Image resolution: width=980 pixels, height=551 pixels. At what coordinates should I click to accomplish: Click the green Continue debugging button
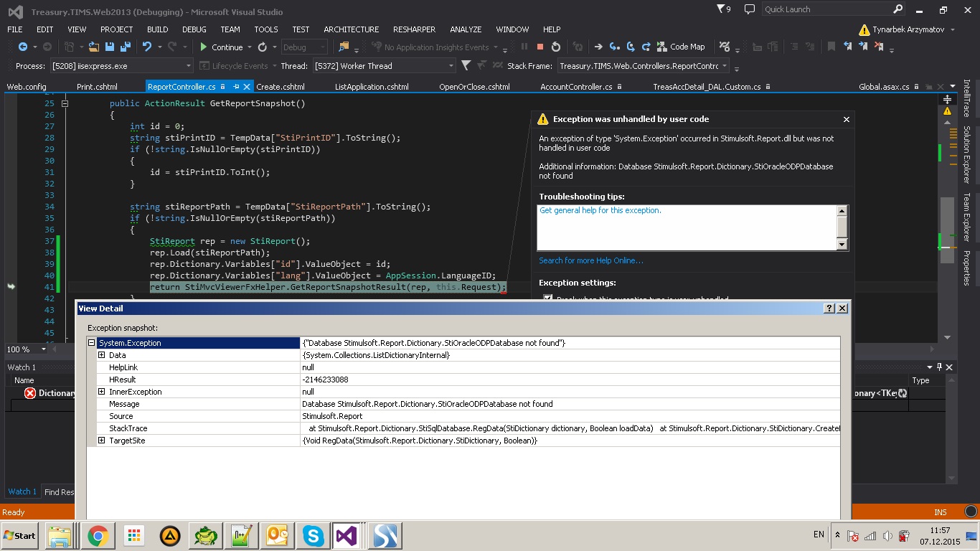(x=222, y=47)
